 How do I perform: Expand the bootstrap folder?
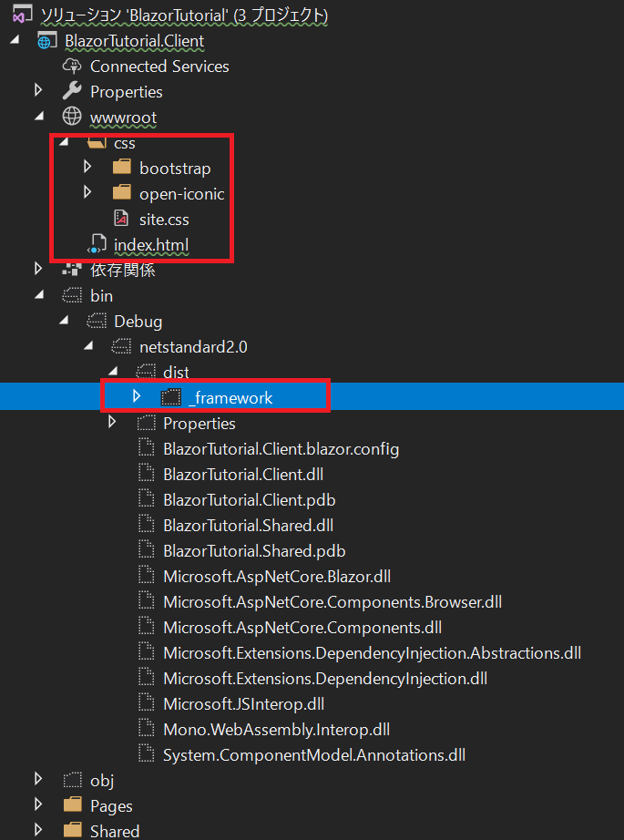(x=87, y=167)
